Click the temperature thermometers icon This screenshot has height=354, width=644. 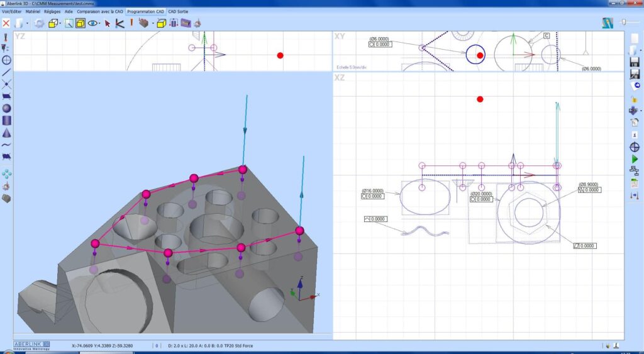click(635, 196)
